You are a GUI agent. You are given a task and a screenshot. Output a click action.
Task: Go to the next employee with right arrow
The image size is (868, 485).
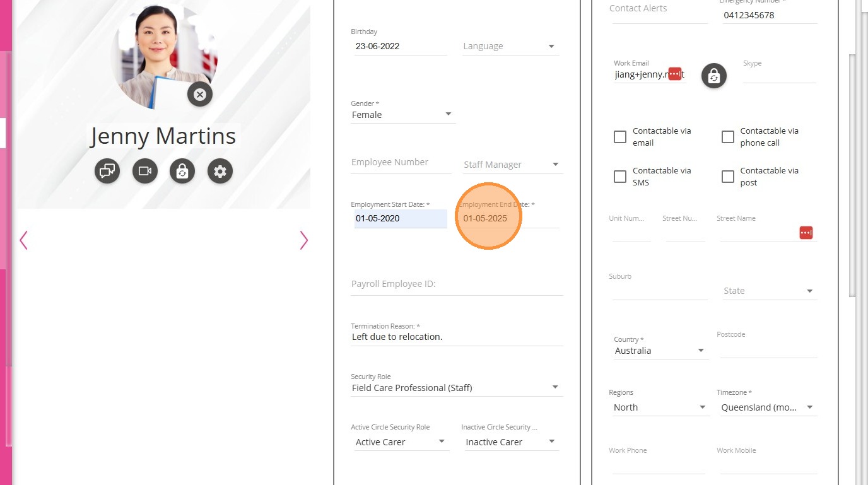[303, 240]
